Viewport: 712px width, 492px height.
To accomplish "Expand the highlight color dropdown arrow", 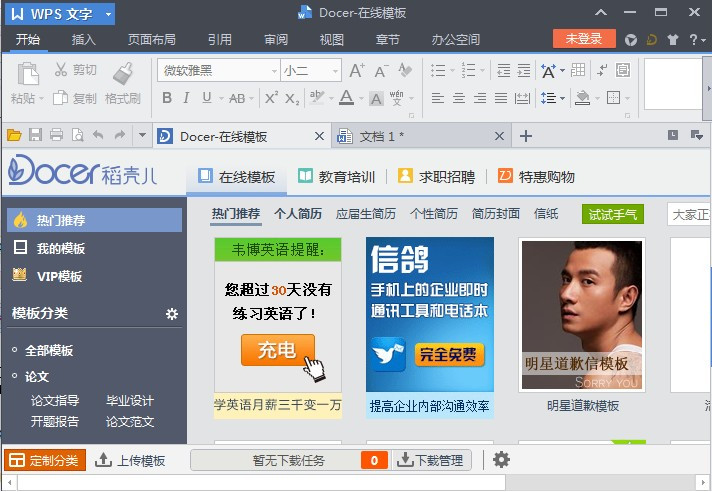I will (331, 98).
